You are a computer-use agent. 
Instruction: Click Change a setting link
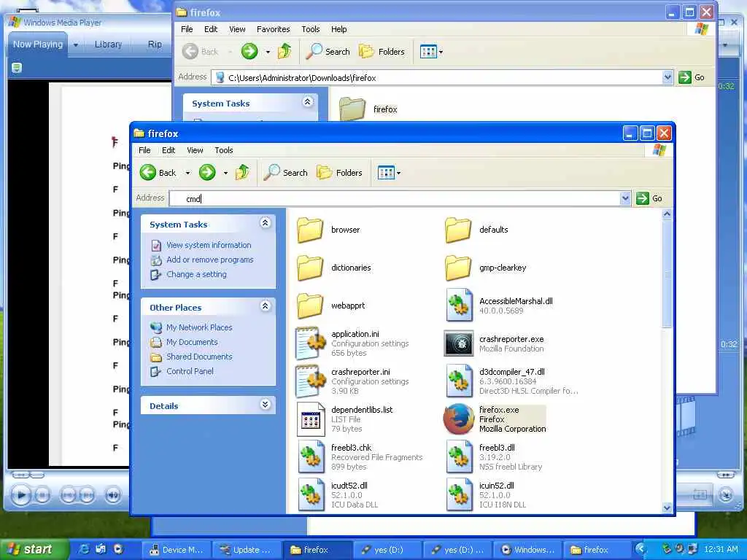[196, 274]
